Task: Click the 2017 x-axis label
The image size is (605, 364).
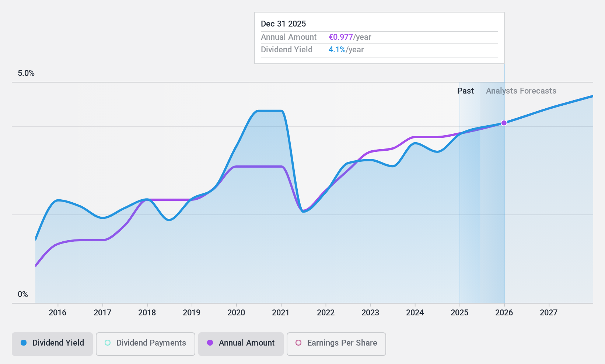Action: pos(102,313)
